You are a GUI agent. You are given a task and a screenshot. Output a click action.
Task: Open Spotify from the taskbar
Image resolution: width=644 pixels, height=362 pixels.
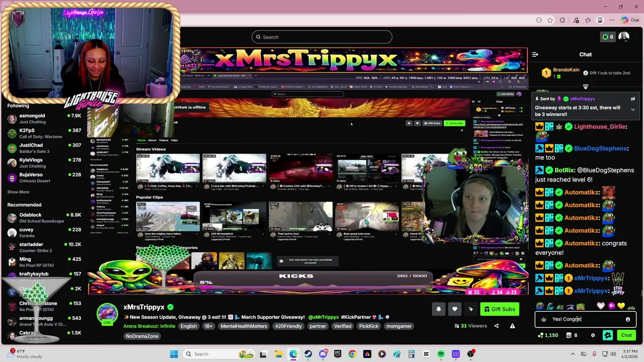tap(441, 354)
